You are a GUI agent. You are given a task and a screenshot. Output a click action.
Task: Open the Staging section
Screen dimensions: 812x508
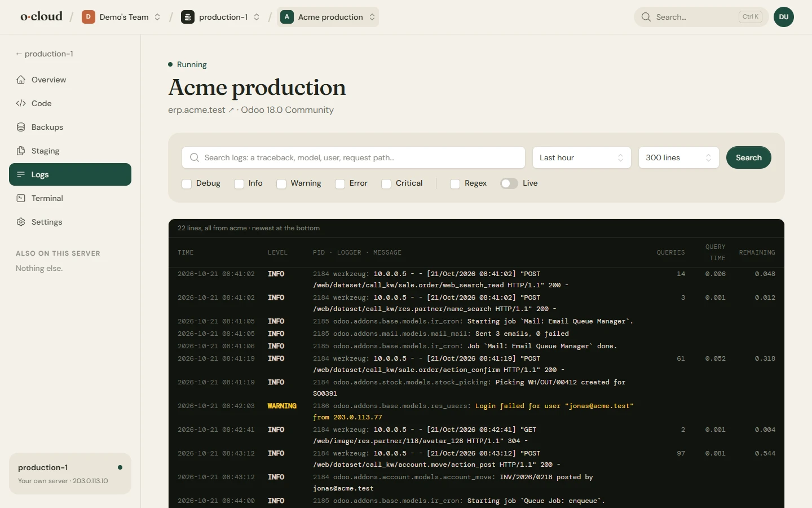[x=70, y=151]
